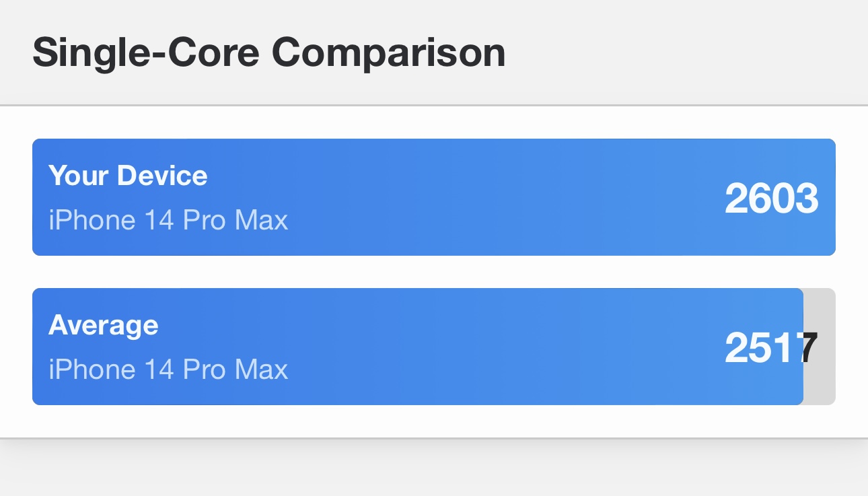Select the Average label
The width and height of the screenshot is (868, 496).
104,325
